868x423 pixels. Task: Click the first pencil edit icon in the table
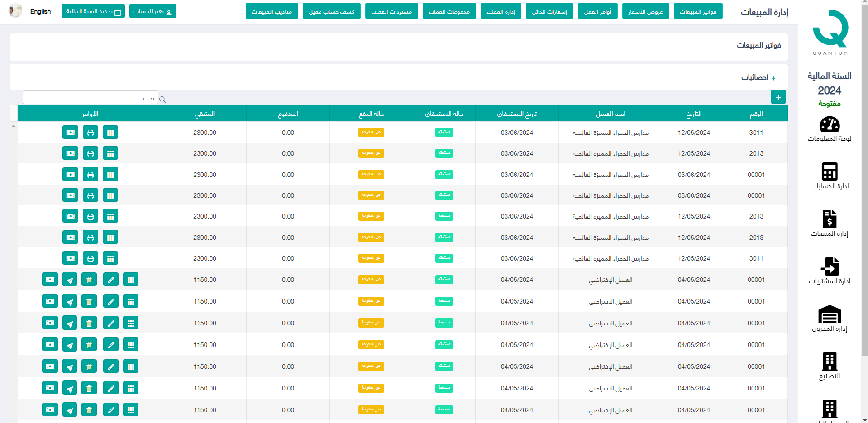[110, 280]
